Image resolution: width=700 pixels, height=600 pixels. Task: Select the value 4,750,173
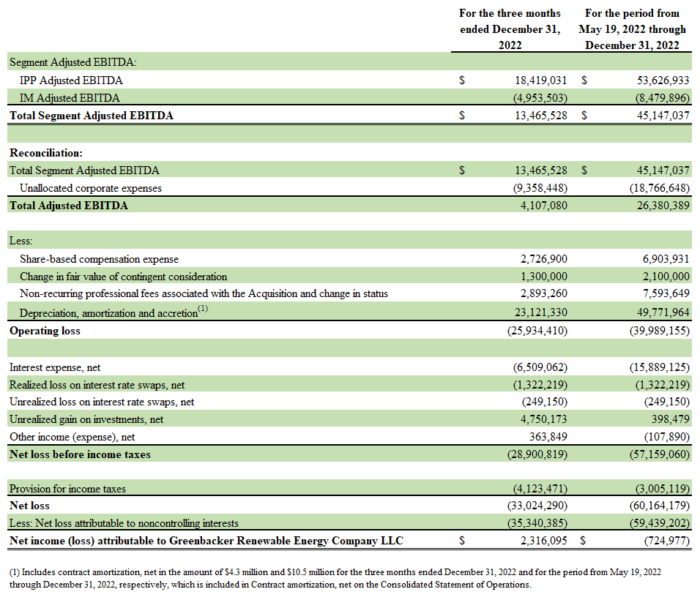(544, 419)
